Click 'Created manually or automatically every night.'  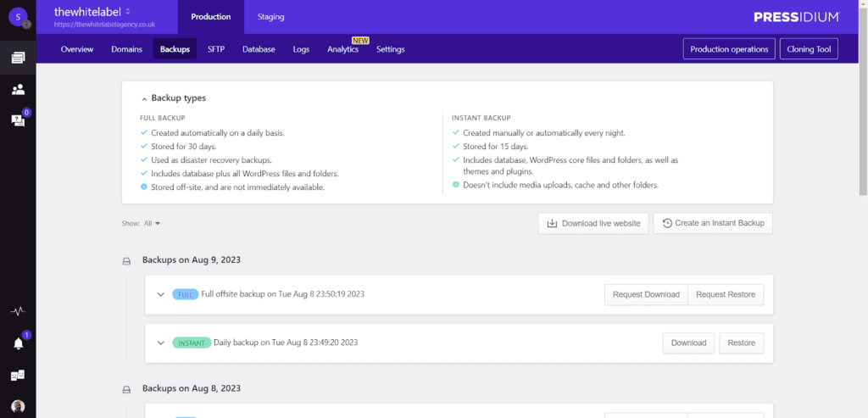click(544, 133)
